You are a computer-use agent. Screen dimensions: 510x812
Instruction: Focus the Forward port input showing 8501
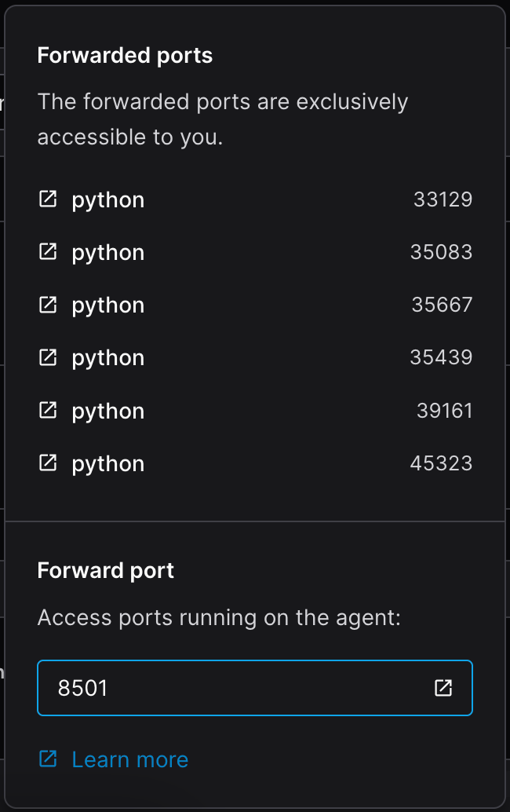[x=235, y=688]
